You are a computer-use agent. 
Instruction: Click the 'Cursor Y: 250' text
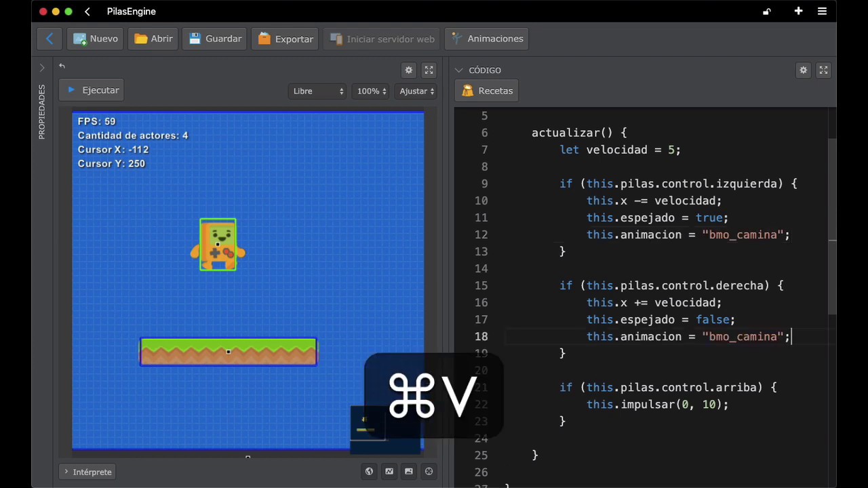click(111, 164)
